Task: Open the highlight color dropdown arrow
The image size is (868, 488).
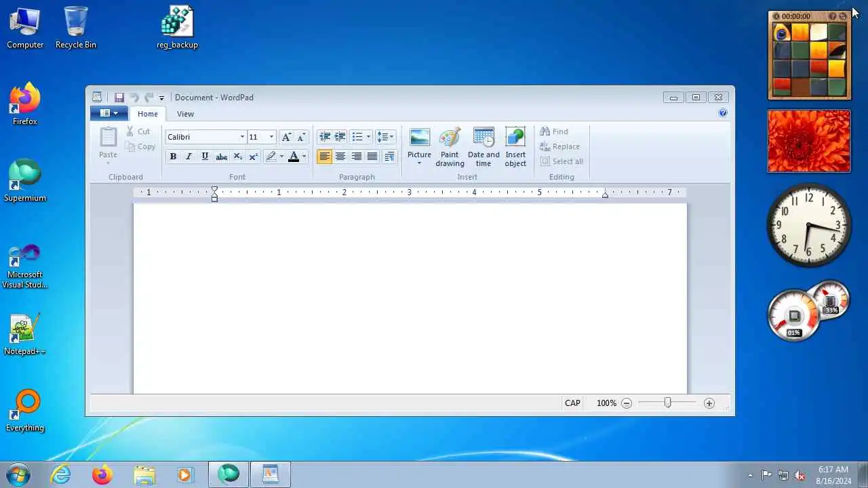Action: click(281, 157)
